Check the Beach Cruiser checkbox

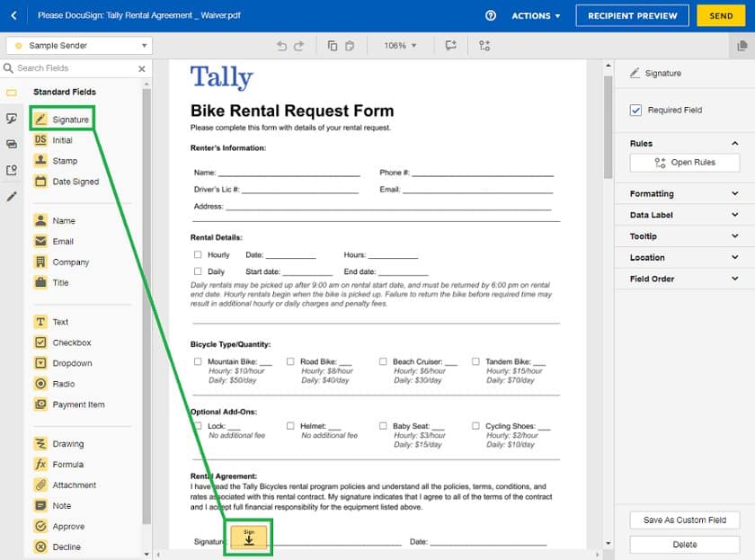383,361
